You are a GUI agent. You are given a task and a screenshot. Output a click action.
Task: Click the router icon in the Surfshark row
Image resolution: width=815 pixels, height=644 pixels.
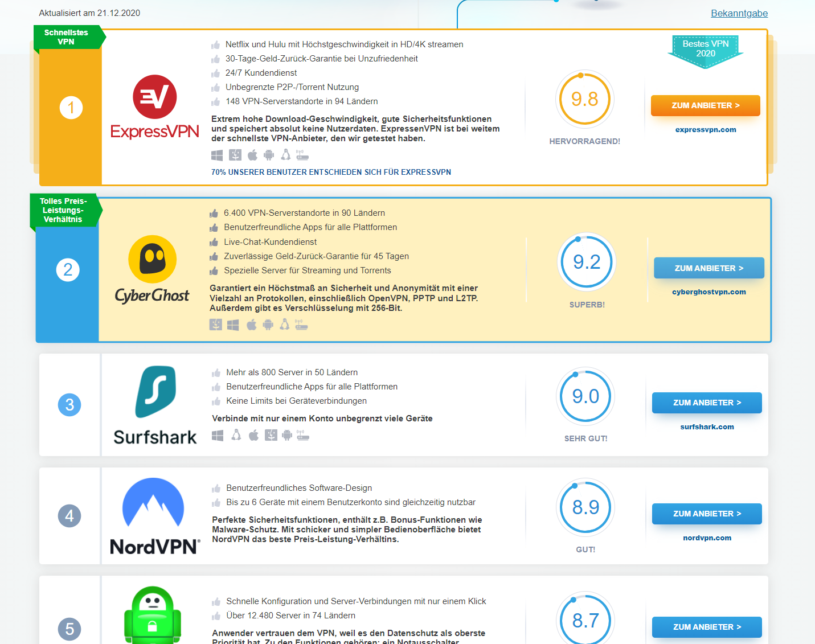[x=303, y=435]
